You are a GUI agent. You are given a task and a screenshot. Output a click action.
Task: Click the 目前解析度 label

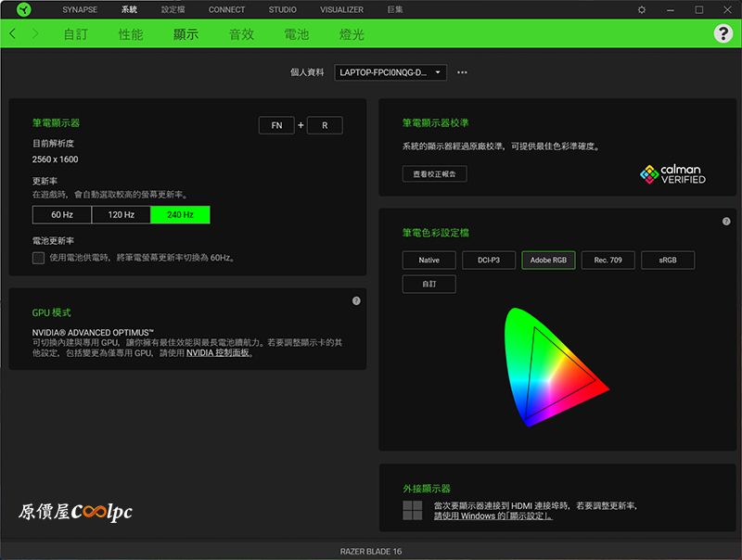[53, 144]
